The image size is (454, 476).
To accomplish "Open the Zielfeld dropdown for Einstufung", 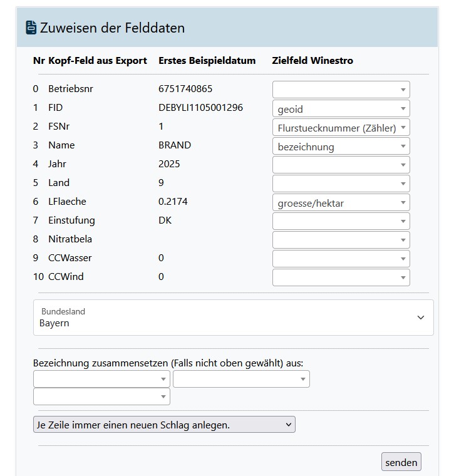I will click(341, 221).
